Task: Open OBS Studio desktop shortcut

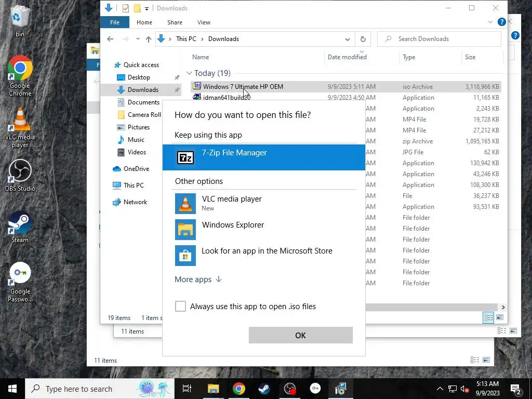Action: (20, 176)
